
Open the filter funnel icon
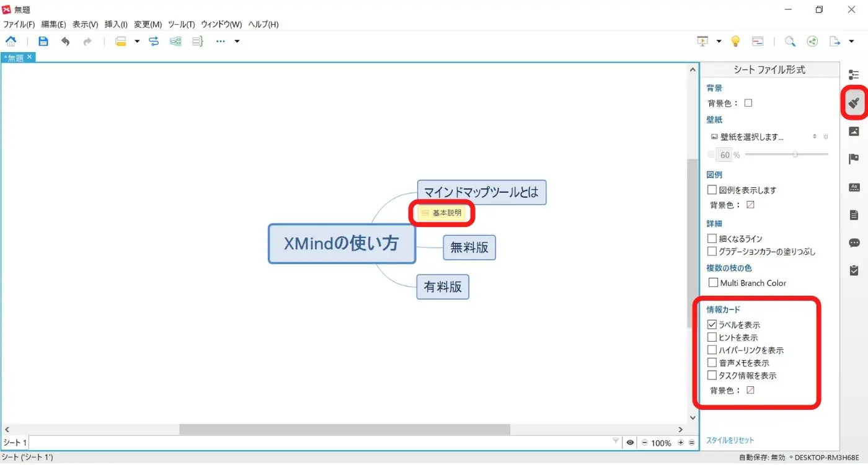(616, 442)
